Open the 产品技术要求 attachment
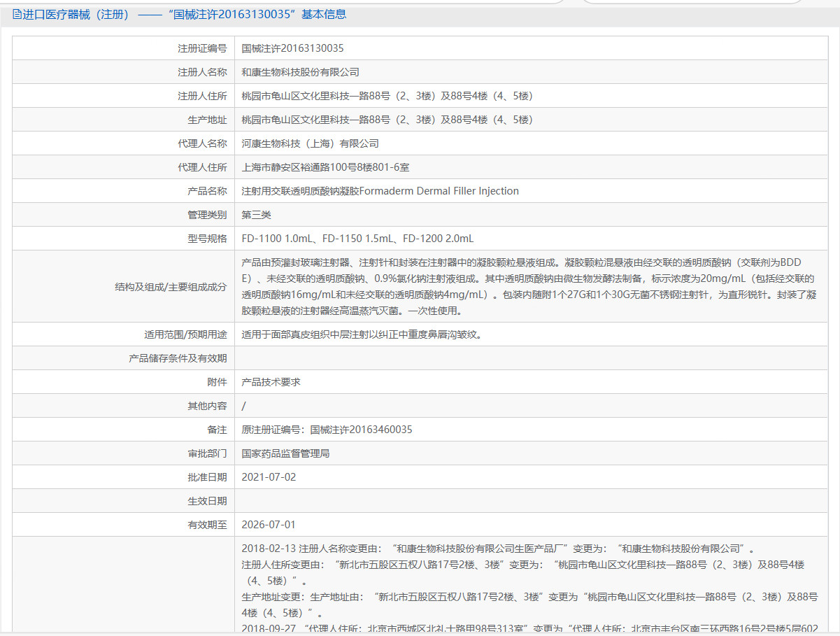This screenshot has height=636, width=840. (271, 382)
